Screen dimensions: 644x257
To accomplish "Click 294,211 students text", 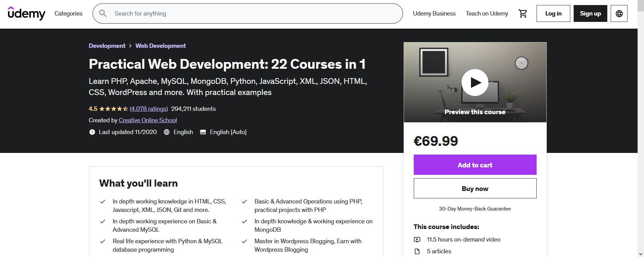I will click(x=194, y=109).
